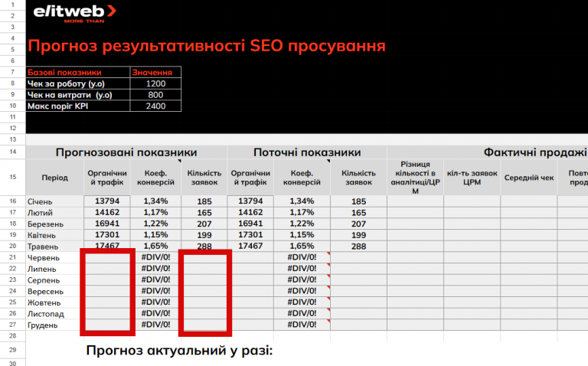Image resolution: width=588 pixels, height=366 pixels.
Task: Select forecast traffic cell 13794 for Січень
Action: 107,201
